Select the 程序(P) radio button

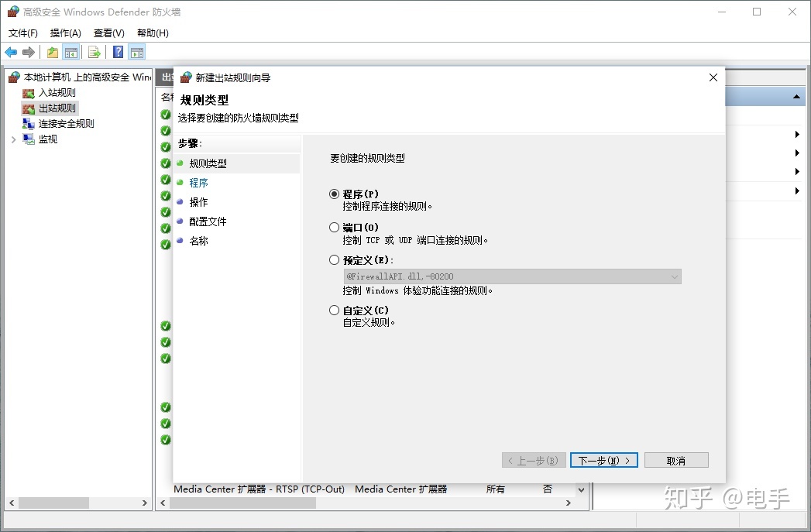334,194
